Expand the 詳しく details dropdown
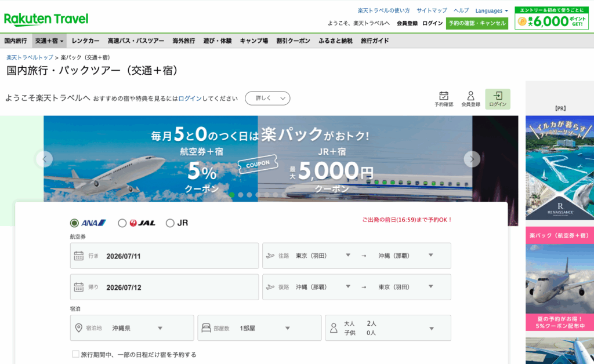This screenshot has height=364, width=594. pos(267,99)
